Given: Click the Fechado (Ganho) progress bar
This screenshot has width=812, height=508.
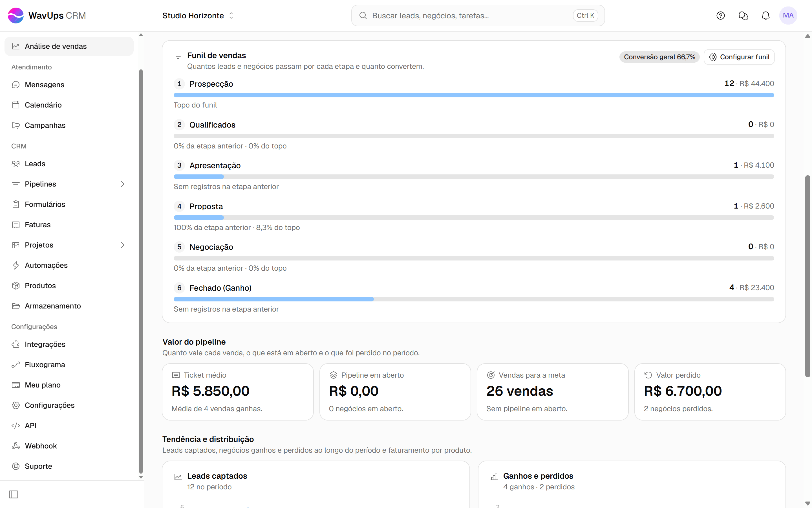Looking at the screenshot, I should (x=474, y=299).
